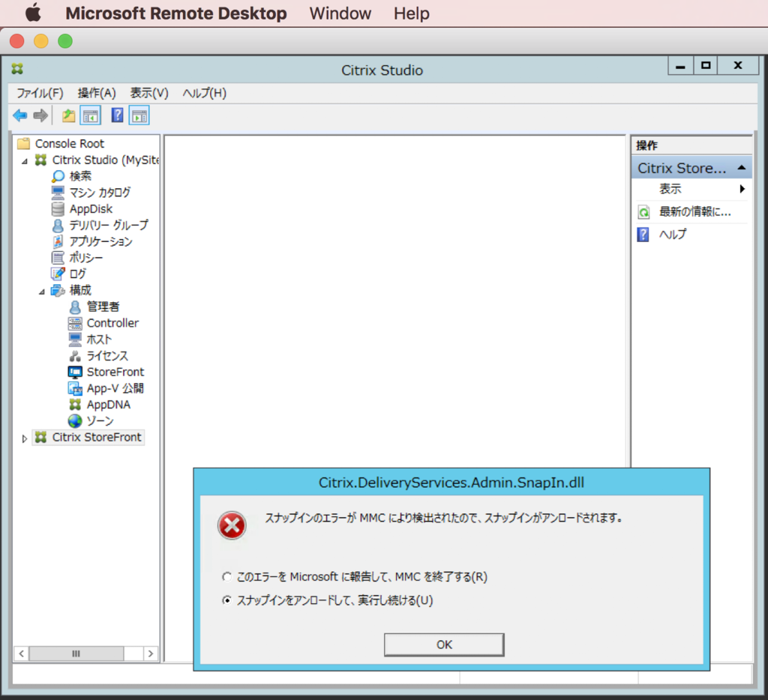Select AppDisk tree item label
768x700 pixels.
[x=91, y=209]
